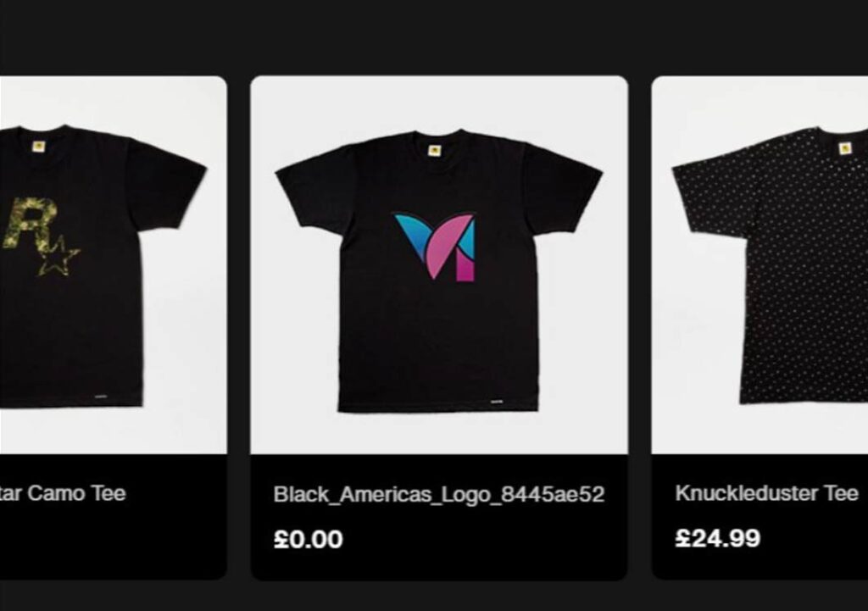This screenshot has width=868, height=611.
Task: Click the £0.00 price label
Action: click(309, 539)
